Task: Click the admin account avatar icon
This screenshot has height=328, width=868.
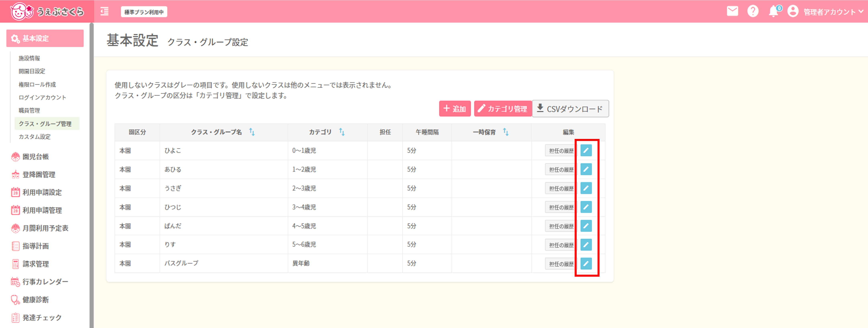Action: [x=793, y=11]
